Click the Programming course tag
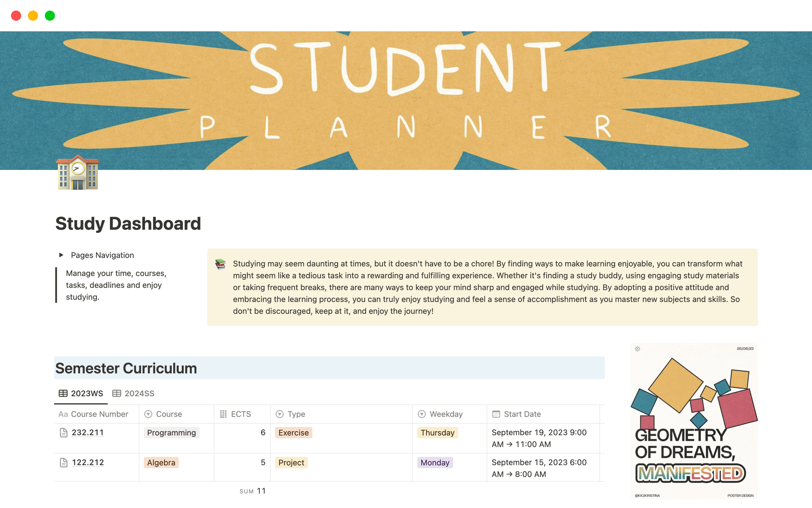The image size is (812, 508). pos(171,433)
